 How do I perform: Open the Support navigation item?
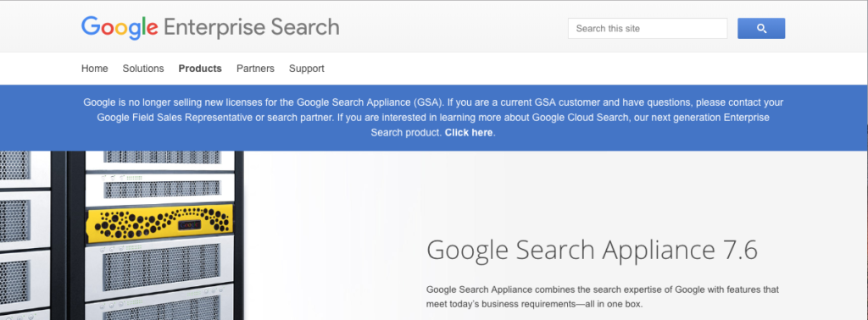(x=307, y=69)
